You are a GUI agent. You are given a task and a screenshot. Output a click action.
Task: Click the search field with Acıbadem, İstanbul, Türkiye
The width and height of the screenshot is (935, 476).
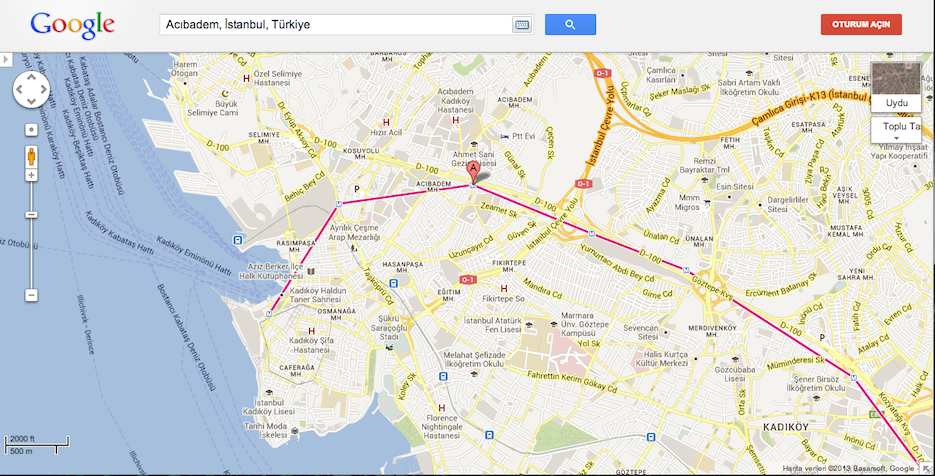[335, 25]
